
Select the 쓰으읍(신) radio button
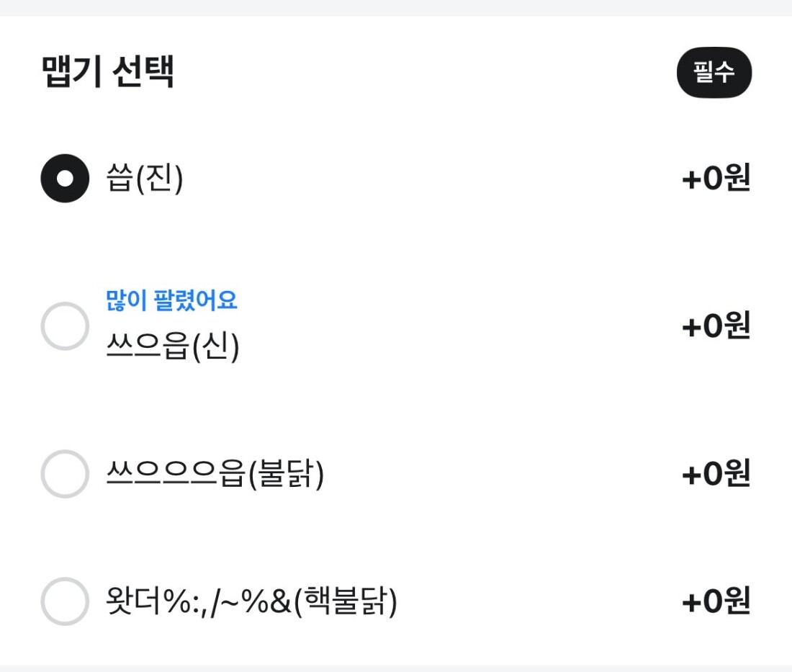pos(65,326)
